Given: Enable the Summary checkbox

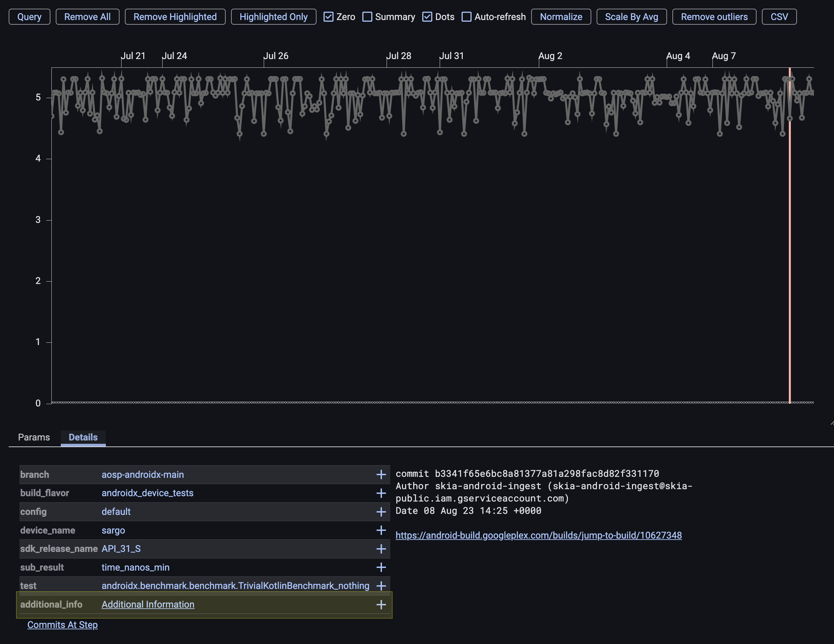Looking at the screenshot, I should pos(367,17).
